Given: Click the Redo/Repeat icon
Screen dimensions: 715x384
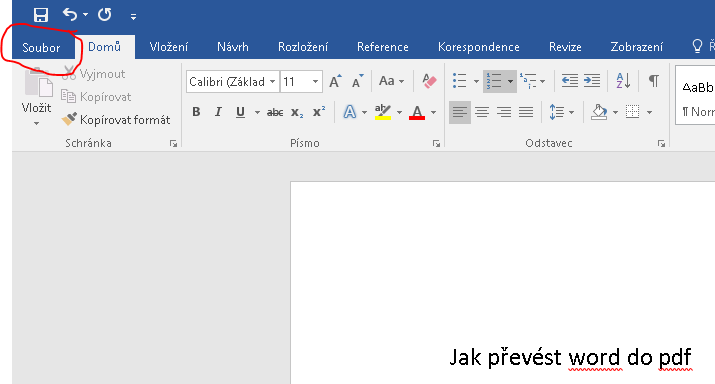Looking at the screenshot, I should click(x=104, y=15).
